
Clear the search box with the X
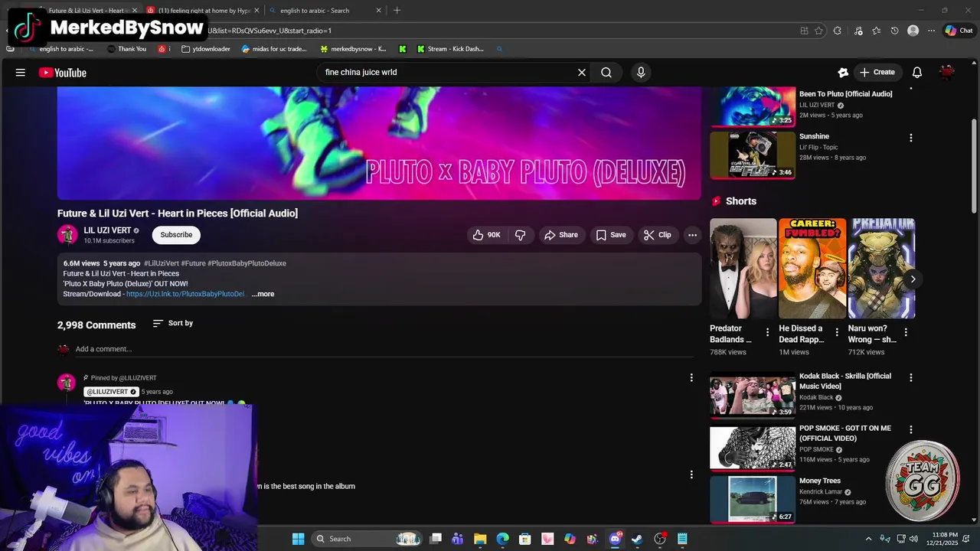(582, 73)
